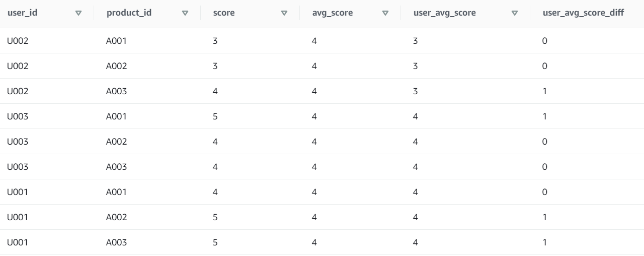Screen dimensions: 644x256
Task: Select the diff value for U001 A003
Action: (545, 242)
